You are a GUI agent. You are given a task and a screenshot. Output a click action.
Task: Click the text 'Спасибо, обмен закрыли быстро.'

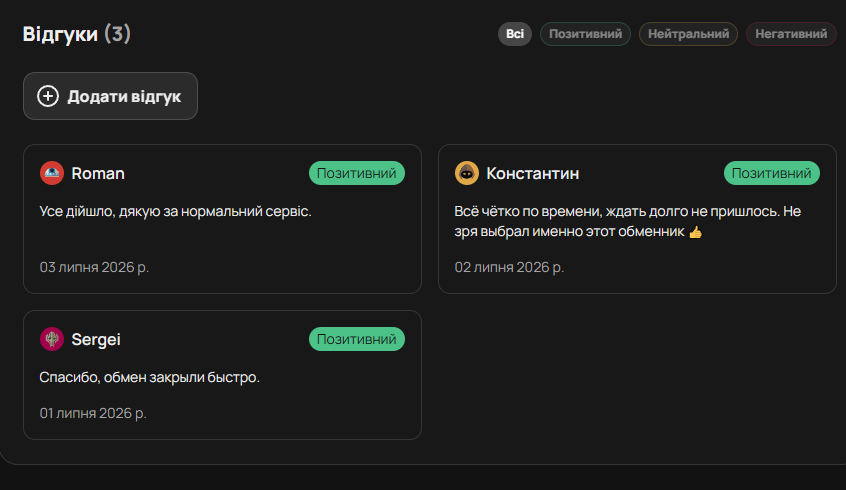click(149, 377)
